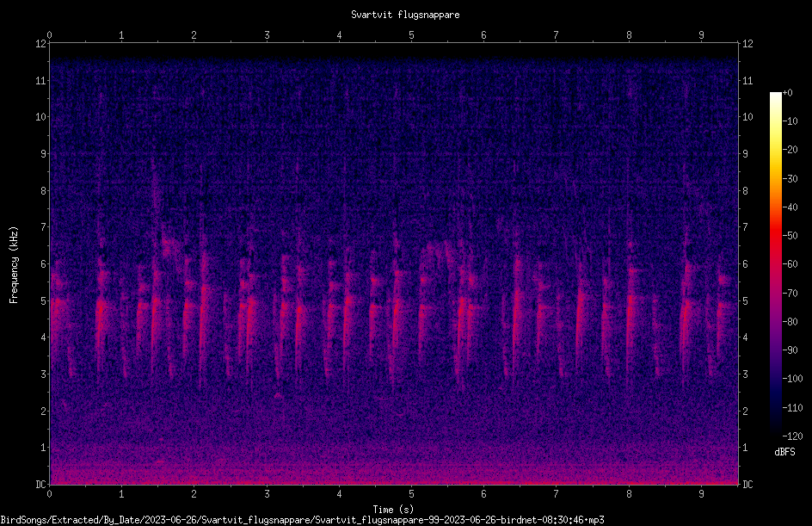This screenshot has width=812, height=526.
Task: Click the BirdSongs mp3 file path text
Action: [303, 520]
